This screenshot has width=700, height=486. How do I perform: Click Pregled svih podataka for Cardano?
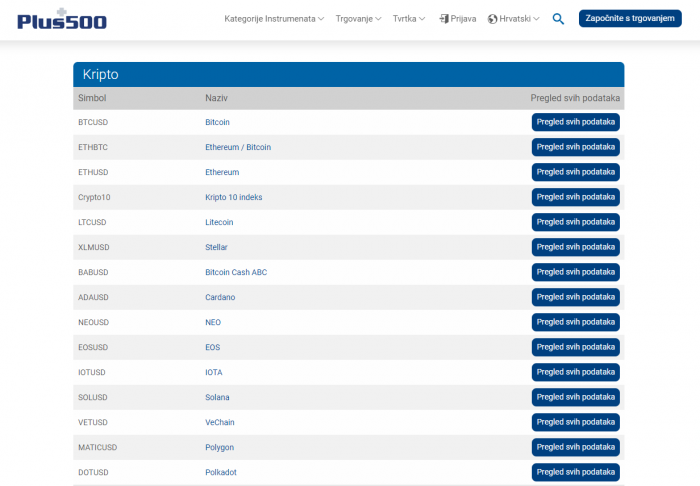575,297
